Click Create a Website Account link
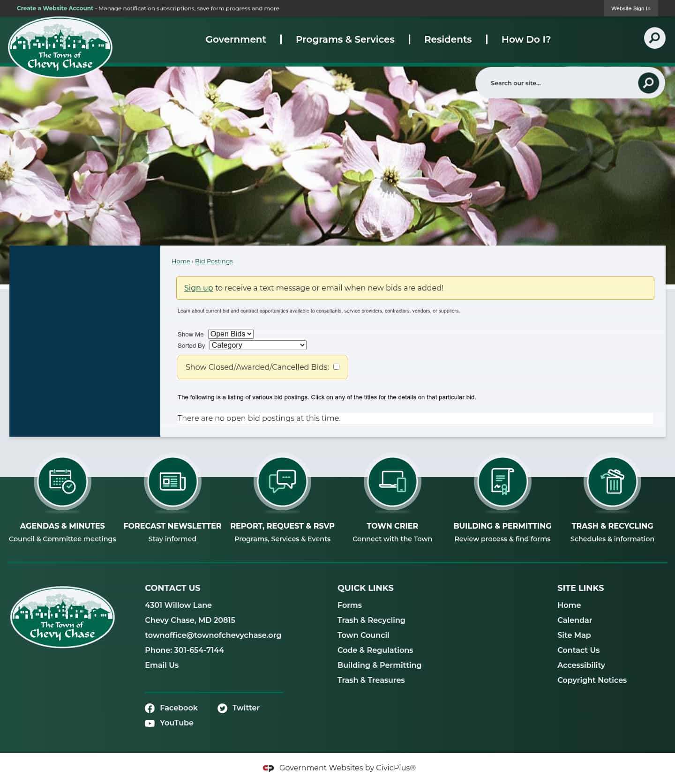Viewport: 675px width, 784px height. pos(55,8)
